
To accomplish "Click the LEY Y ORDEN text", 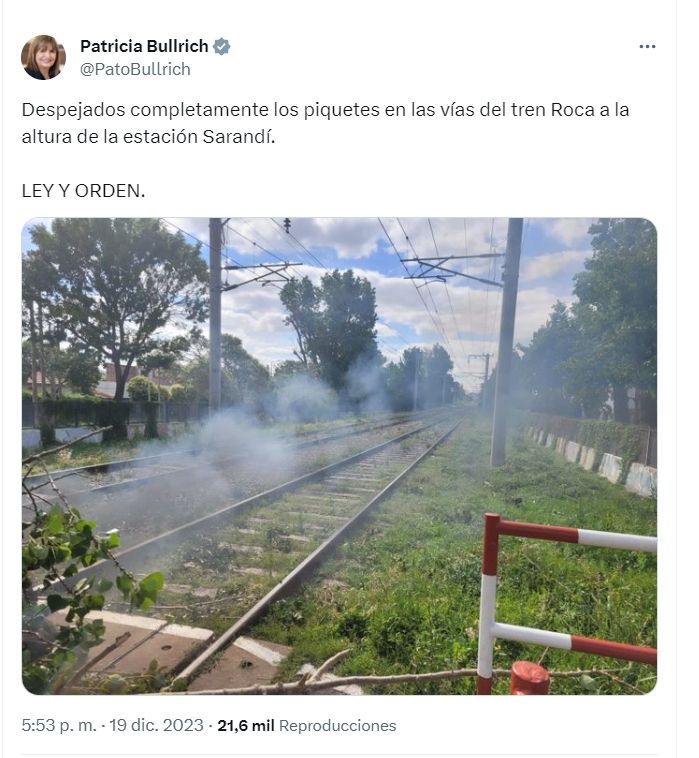I will click(83, 190).
